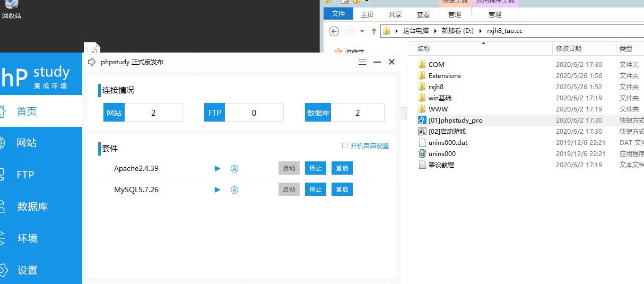Screen dimensions: 644x284
Task: Open the 文件 tab in Explorer
Action: coord(338,14)
